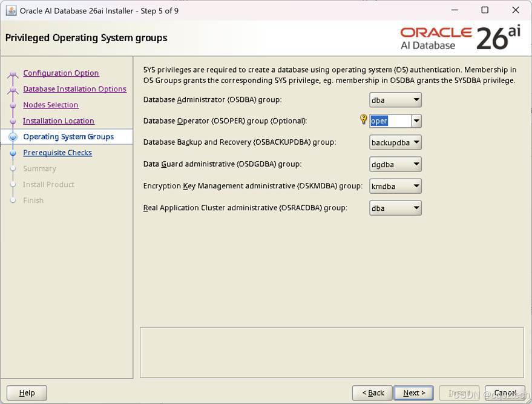The height and width of the screenshot is (404, 532).
Task: Go to Database Installation Options step
Action: 74,89
